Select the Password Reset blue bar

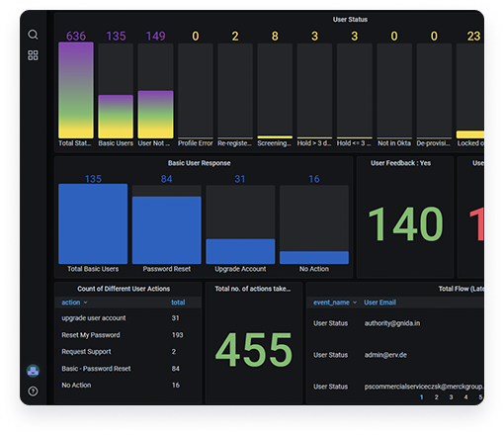167,230
